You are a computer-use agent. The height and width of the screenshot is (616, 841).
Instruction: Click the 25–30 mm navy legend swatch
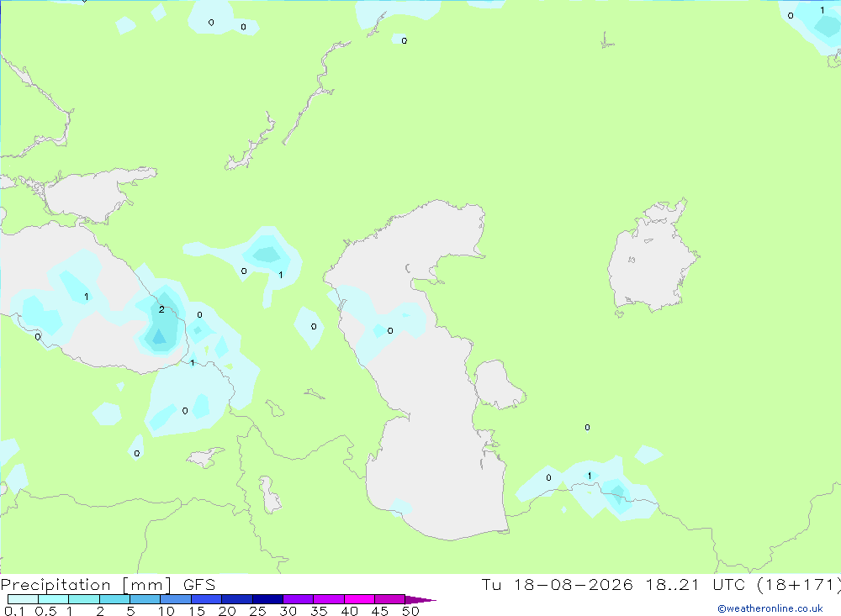click(x=267, y=599)
